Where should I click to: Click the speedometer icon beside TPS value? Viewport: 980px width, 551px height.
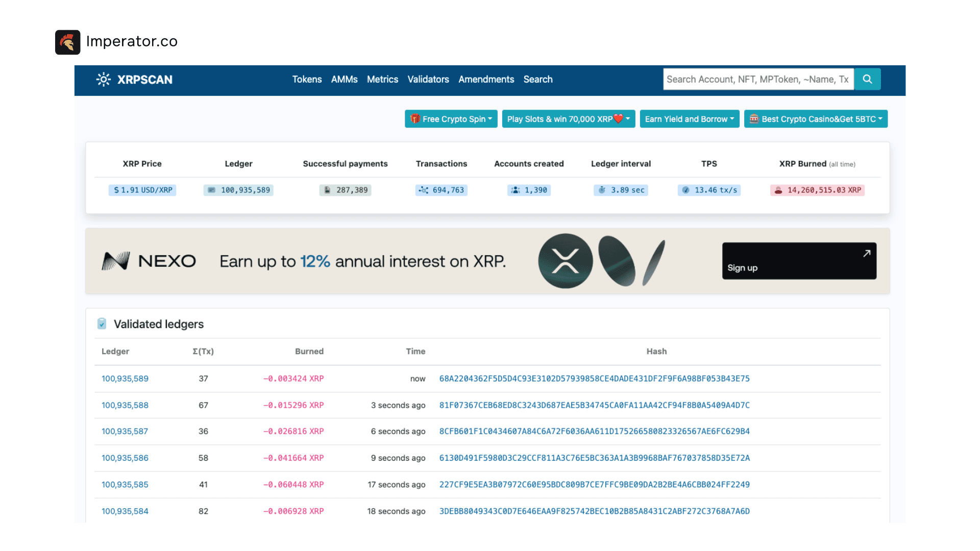686,190
